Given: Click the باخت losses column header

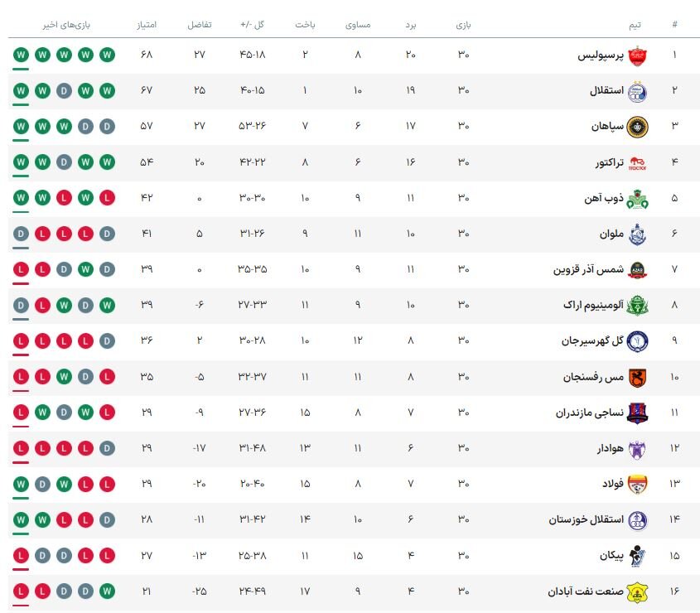Looking at the screenshot, I should pyautogui.click(x=306, y=24).
